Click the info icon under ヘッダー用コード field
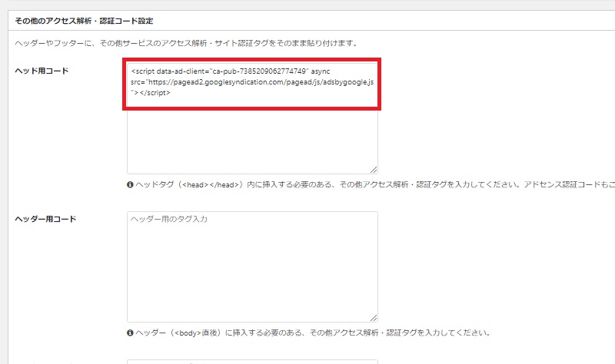This screenshot has height=364, width=615. pos(130,333)
